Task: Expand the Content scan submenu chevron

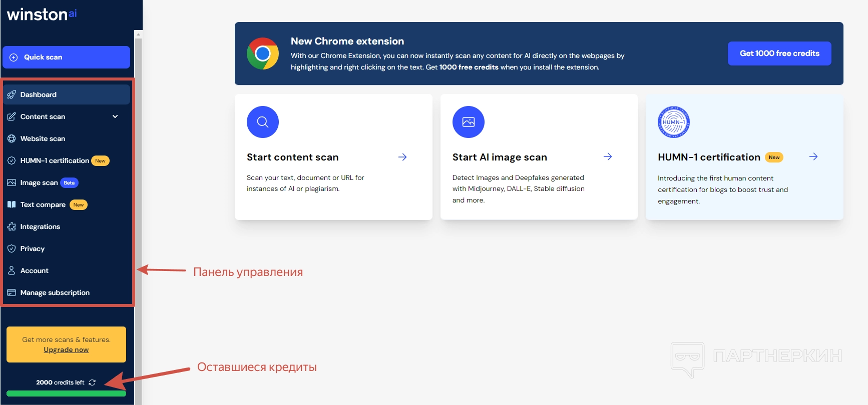Action: coord(115,116)
